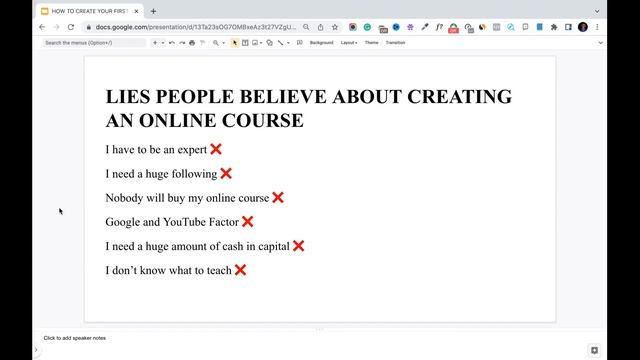Select the Shape tool icon
Image resolution: width=640 pixels, height=360 pixels.
[270, 42]
